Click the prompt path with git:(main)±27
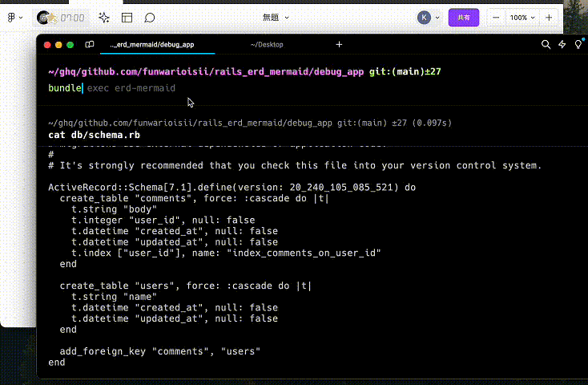Screen dimensions: 588x385 click(x=244, y=71)
